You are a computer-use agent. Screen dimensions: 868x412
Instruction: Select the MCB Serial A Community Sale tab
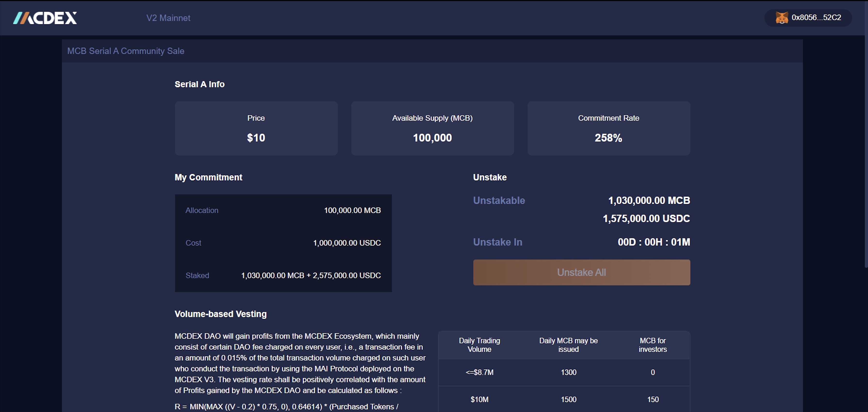(x=126, y=51)
